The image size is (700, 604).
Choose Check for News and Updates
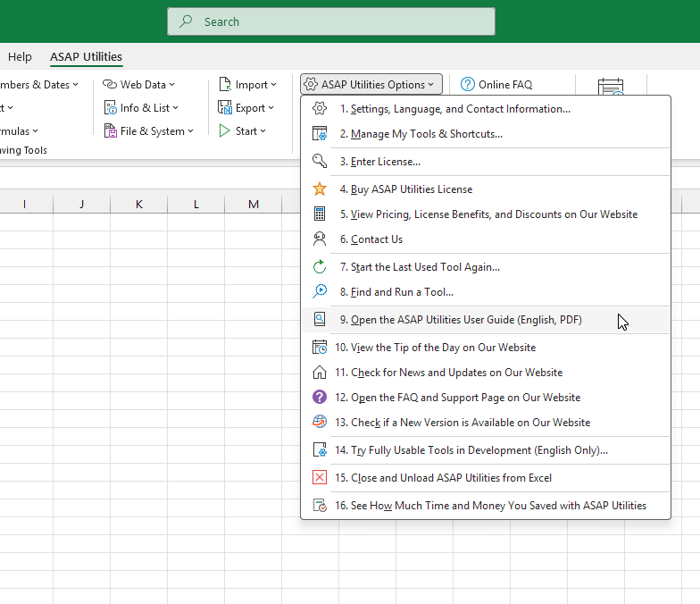coord(486,372)
